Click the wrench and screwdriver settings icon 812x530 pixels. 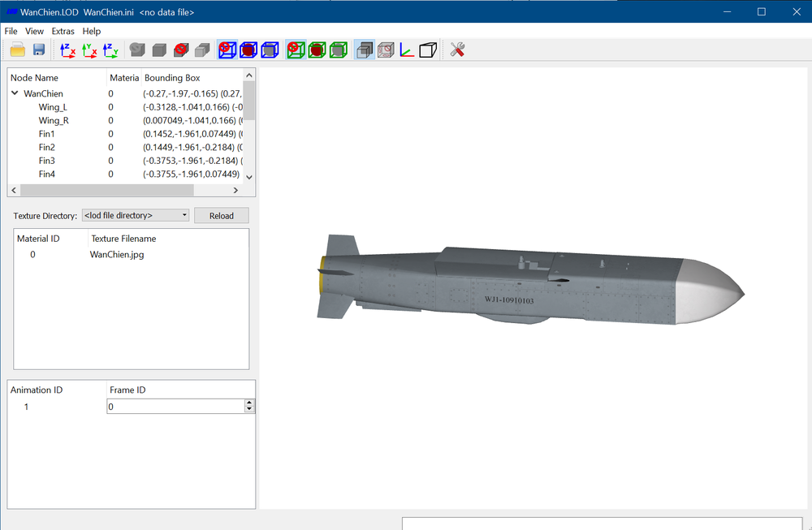point(456,50)
